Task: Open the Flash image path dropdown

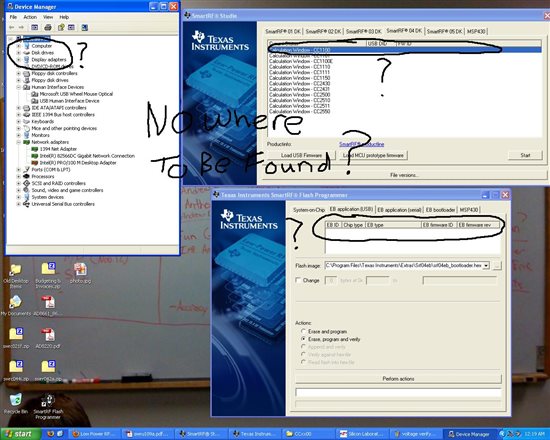Action: 486,266
